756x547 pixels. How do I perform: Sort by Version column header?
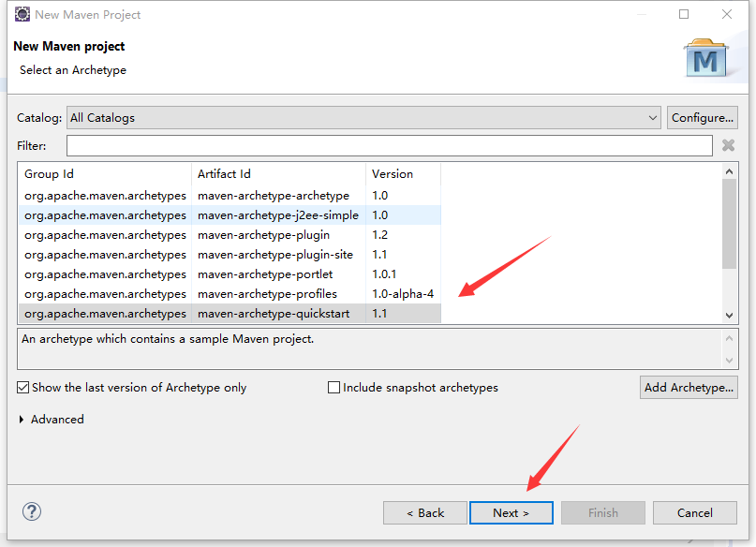403,174
